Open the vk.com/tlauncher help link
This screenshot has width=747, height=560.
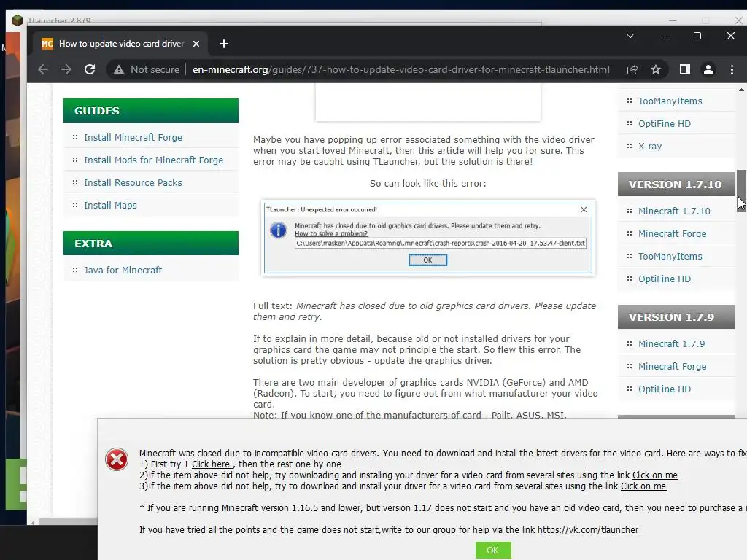pos(589,530)
